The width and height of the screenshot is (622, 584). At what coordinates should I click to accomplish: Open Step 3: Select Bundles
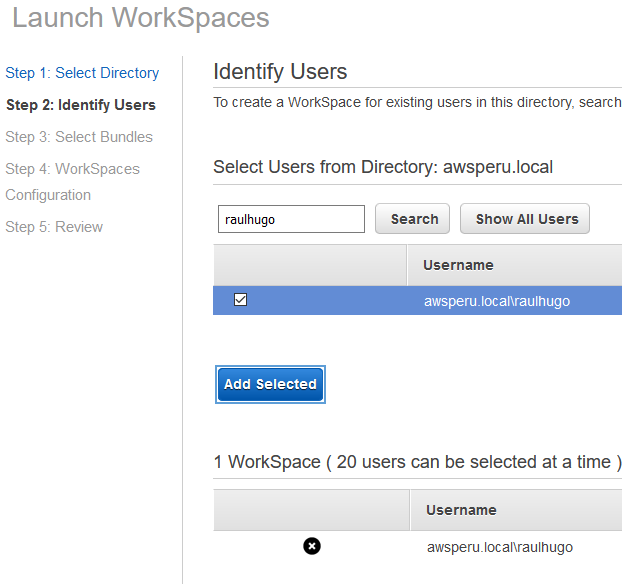tap(79, 137)
